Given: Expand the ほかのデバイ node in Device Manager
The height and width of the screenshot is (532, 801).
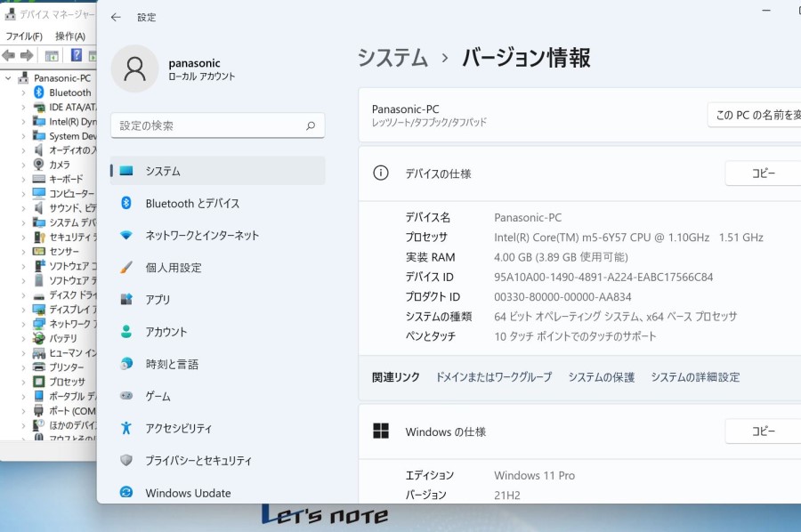Looking at the screenshot, I should pyautogui.click(x=23, y=424).
